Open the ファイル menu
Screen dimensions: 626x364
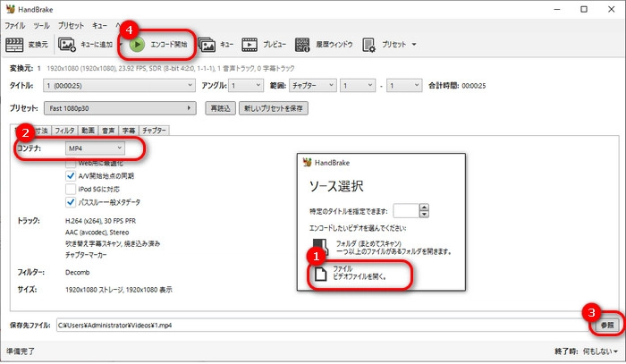tap(15, 26)
